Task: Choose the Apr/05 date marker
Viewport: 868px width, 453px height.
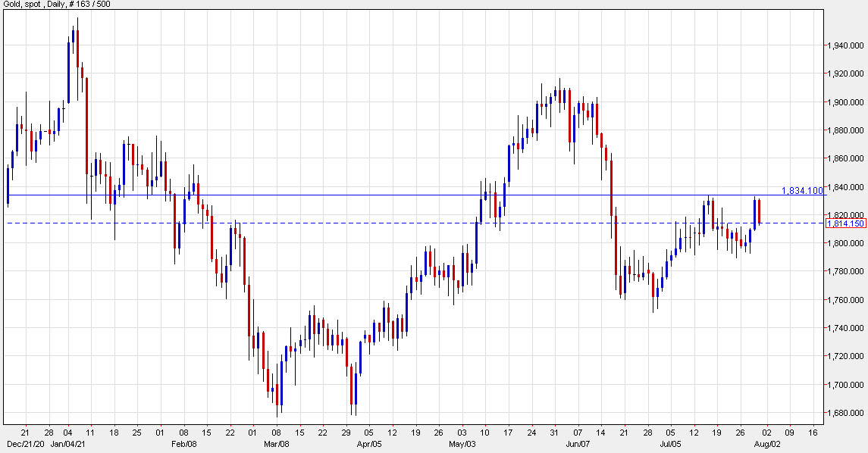Action: (369, 443)
